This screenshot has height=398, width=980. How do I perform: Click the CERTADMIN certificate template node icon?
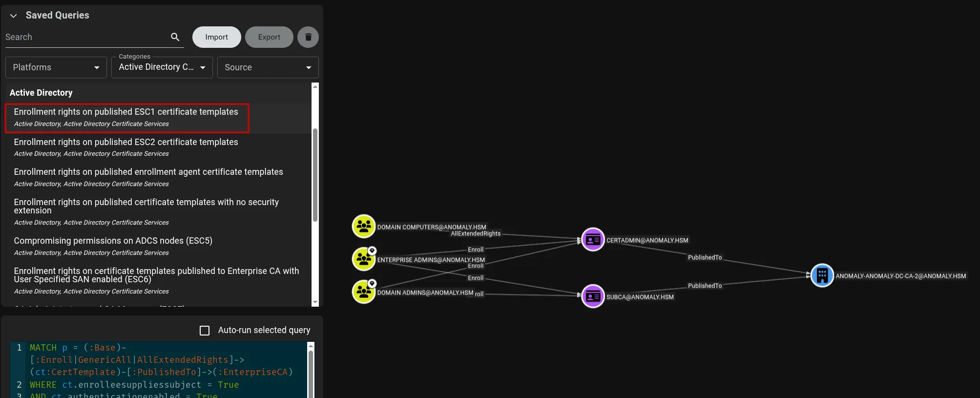[593, 240]
